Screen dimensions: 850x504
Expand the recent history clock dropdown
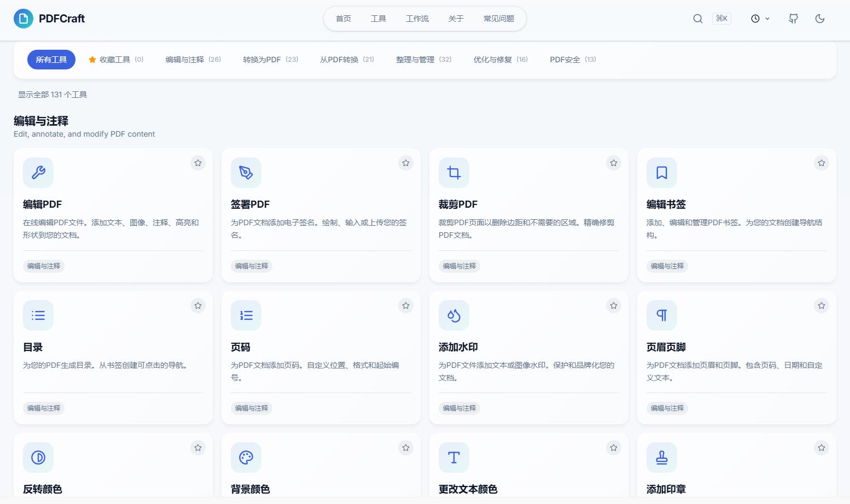(760, 19)
